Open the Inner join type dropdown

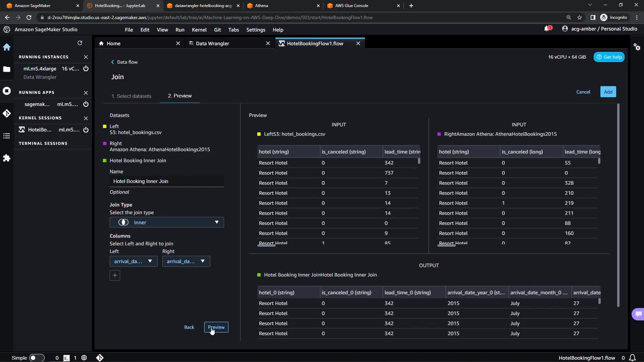click(x=167, y=222)
